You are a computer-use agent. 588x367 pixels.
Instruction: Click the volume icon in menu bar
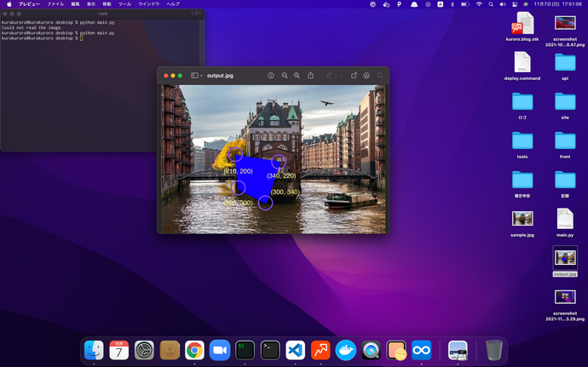503,4
